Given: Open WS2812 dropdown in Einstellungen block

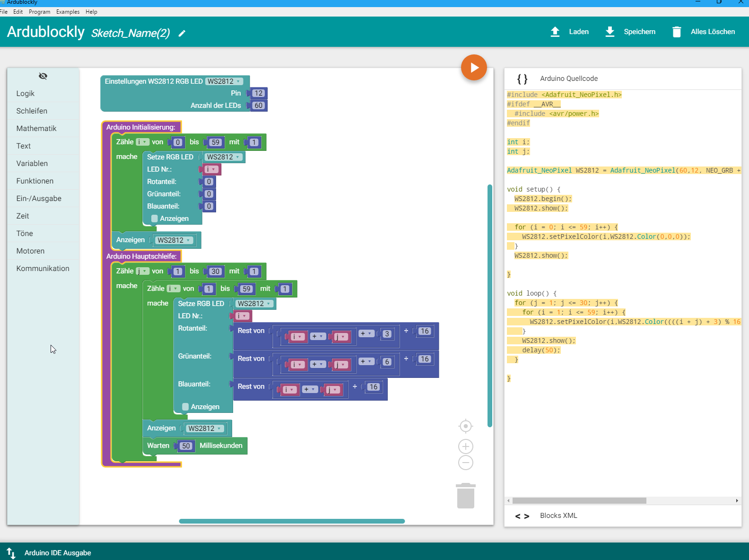Looking at the screenshot, I should click(224, 81).
